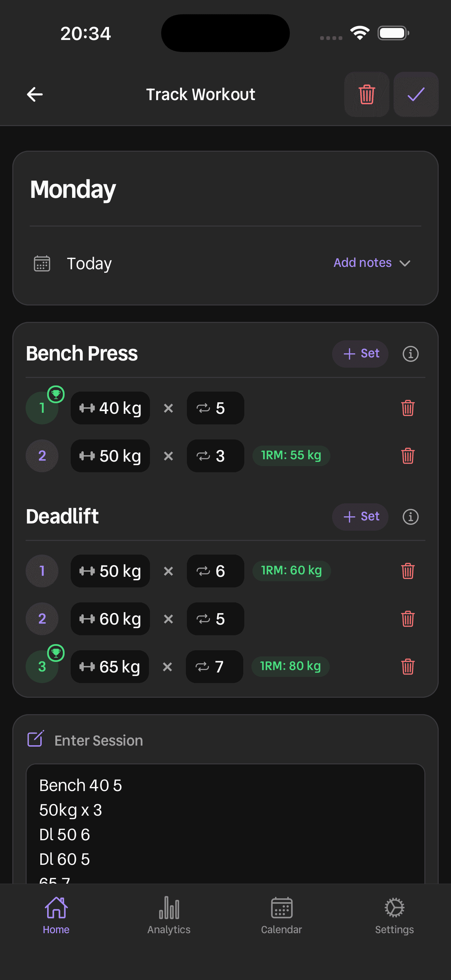Save the workout with the checkmark icon
The height and width of the screenshot is (980, 451).
tap(415, 95)
